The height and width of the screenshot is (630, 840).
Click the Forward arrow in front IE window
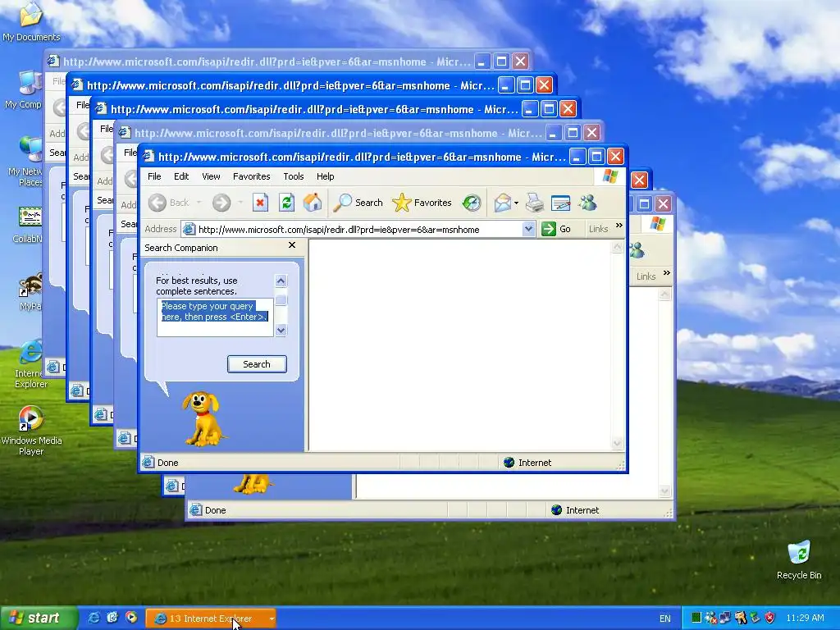coord(221,203)
